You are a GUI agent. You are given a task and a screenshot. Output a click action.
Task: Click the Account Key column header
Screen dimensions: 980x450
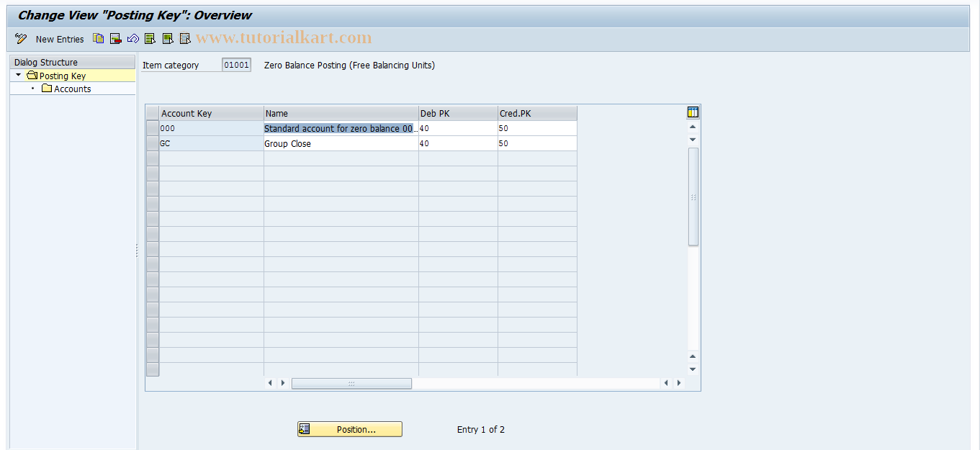point(211,113)
